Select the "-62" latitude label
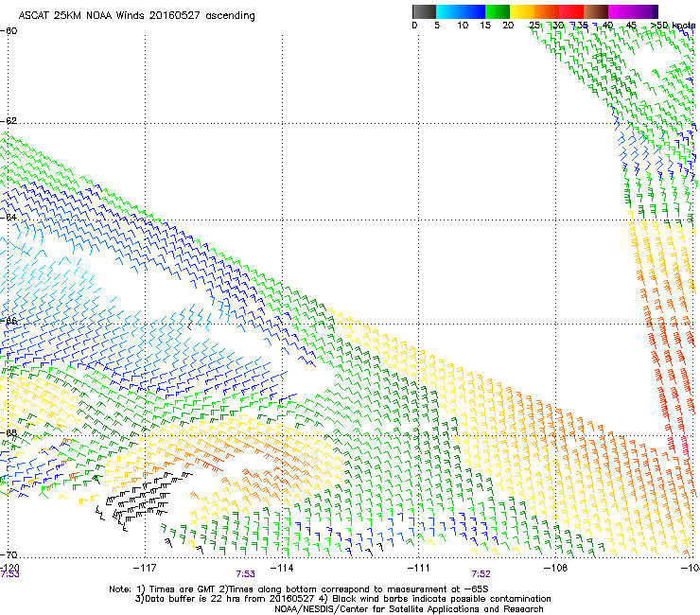 9,121
